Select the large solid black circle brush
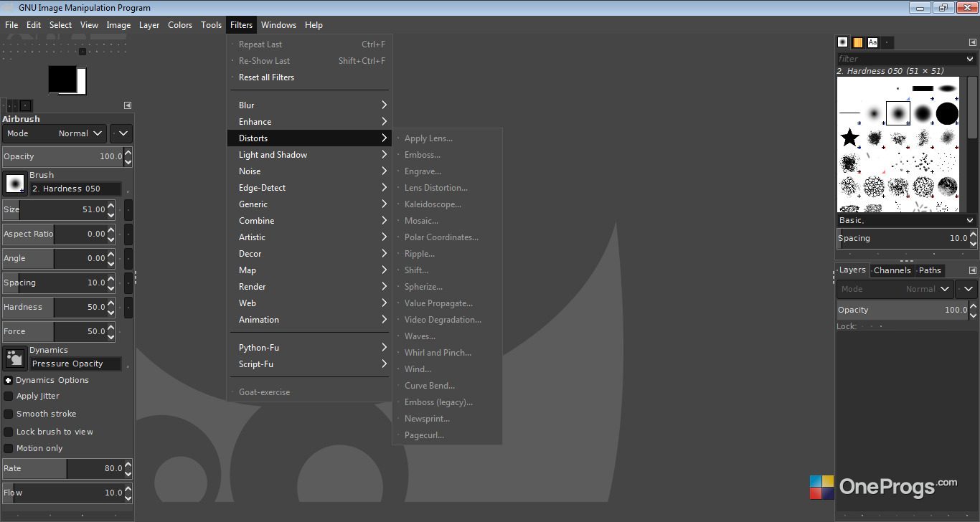 pyautogui.click(x=947, y=113)
